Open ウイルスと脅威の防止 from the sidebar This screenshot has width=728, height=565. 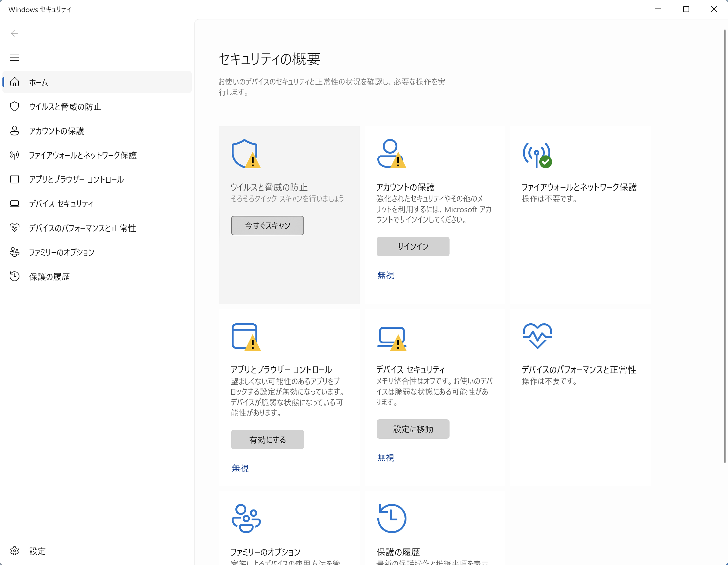click(x=65, y=106)
